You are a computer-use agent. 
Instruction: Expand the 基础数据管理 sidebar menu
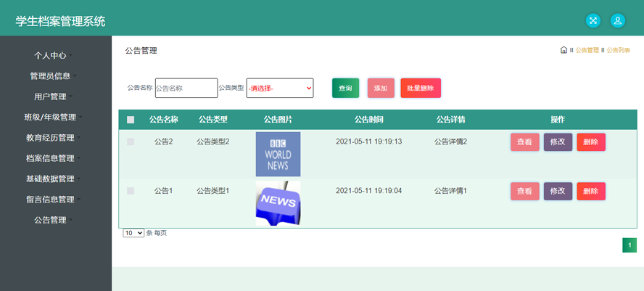54,179
